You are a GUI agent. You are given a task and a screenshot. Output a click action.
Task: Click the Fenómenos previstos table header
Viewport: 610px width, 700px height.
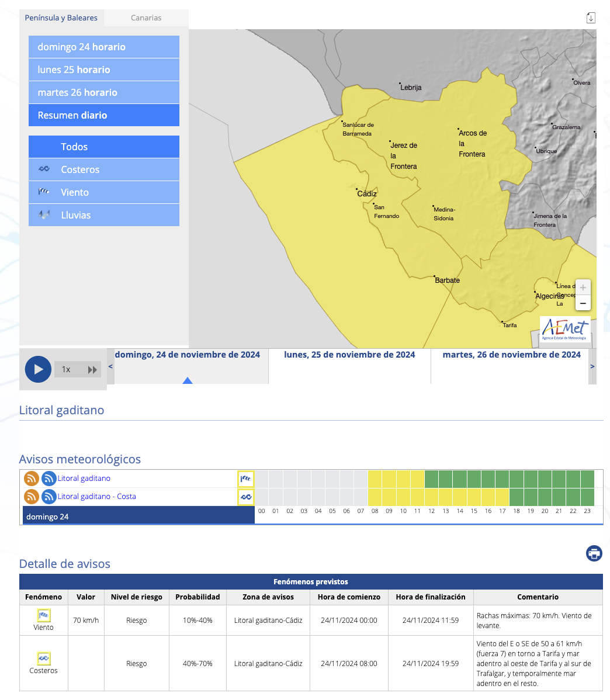311,582
